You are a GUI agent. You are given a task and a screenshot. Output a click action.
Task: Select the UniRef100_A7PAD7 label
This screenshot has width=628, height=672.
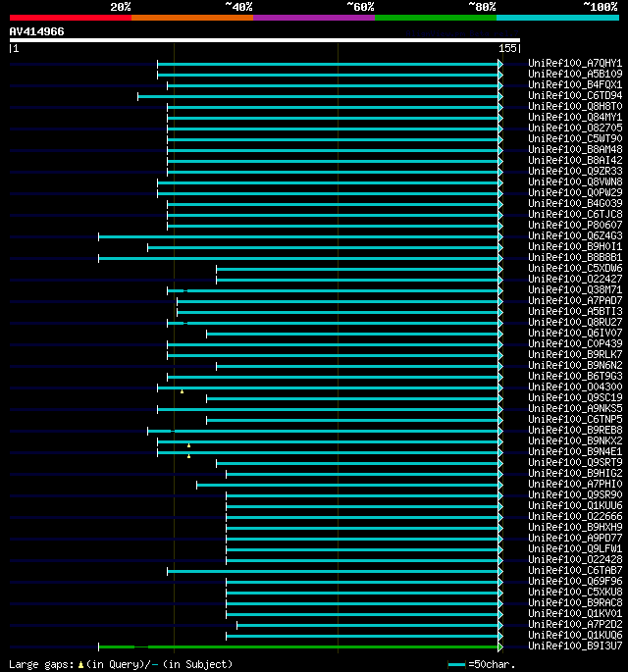575,300
